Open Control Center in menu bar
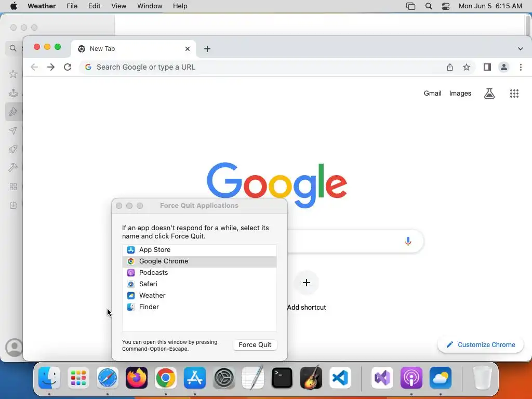The height and width of the screenshot is (399, 532). [446, 6]
